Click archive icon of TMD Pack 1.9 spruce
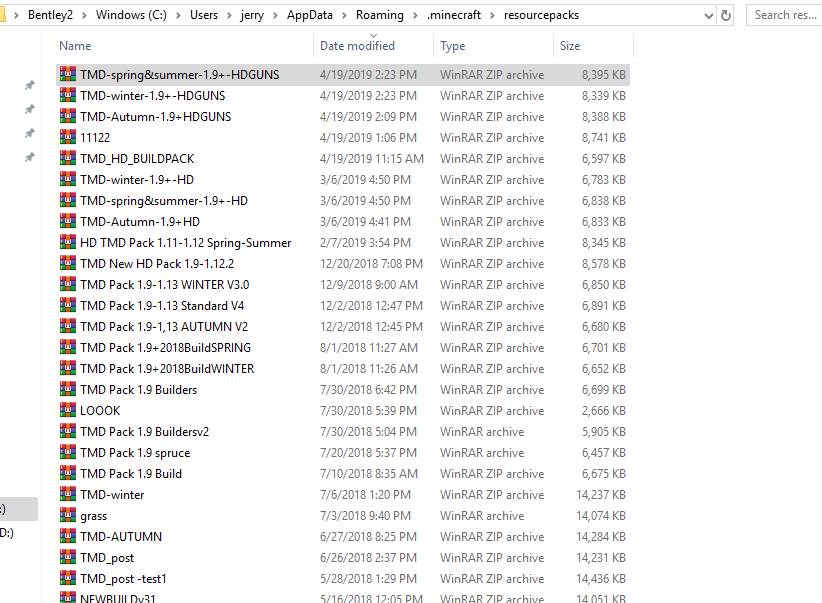This screenshot has height=603, width=822. click(x=68, y=452)
